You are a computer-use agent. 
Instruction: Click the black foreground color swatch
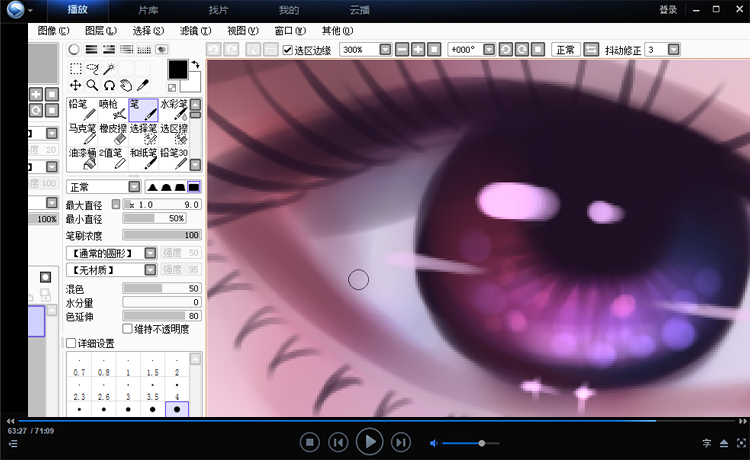coord(177,70)
